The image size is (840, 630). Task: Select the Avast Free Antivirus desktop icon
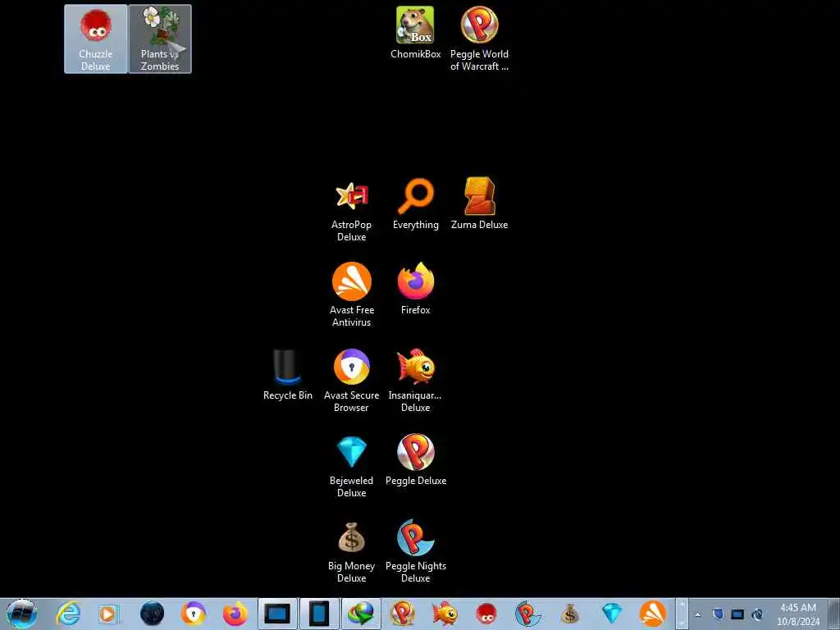pyautogui.click(x=351, y=294)
